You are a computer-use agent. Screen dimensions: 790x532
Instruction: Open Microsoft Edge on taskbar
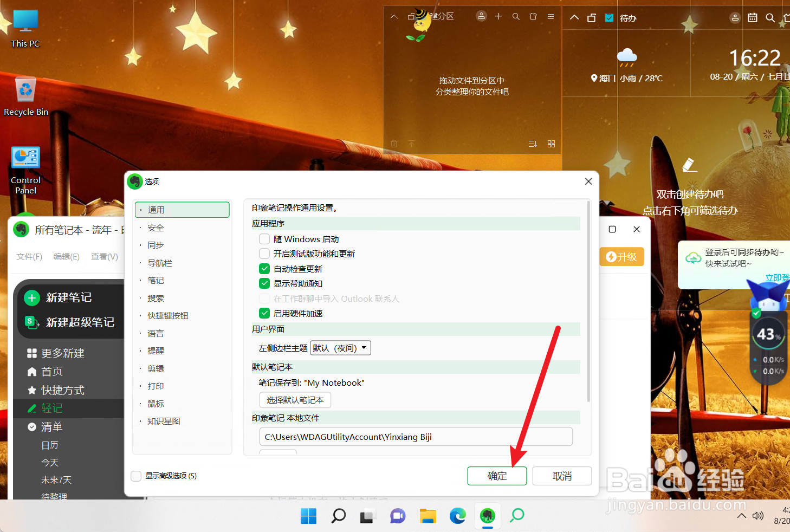click(457, 516)
